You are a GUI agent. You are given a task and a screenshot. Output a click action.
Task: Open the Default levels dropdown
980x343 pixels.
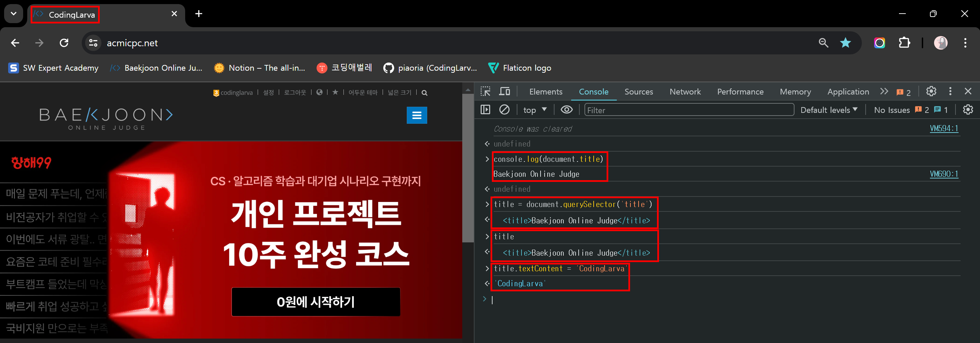click(829, 110)
